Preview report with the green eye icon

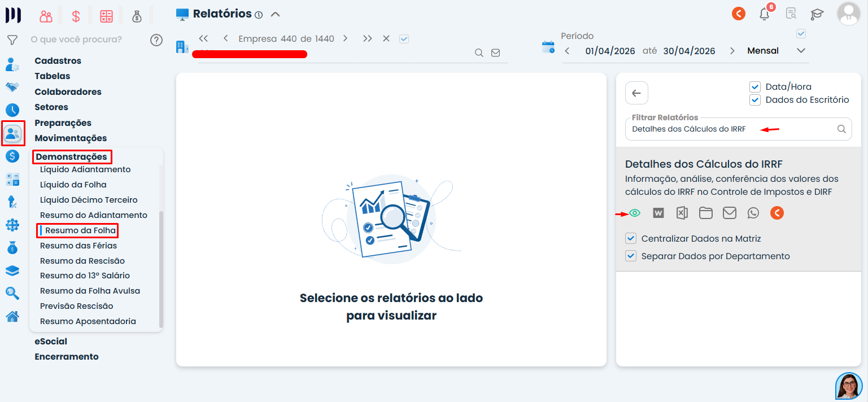(635, 213)
